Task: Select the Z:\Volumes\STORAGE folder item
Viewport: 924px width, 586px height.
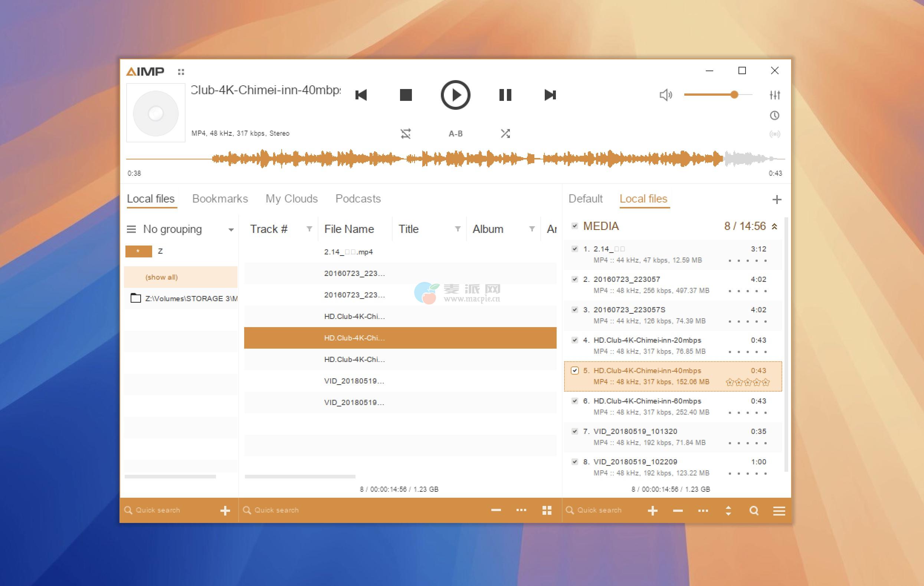Action: coord(181,298)
